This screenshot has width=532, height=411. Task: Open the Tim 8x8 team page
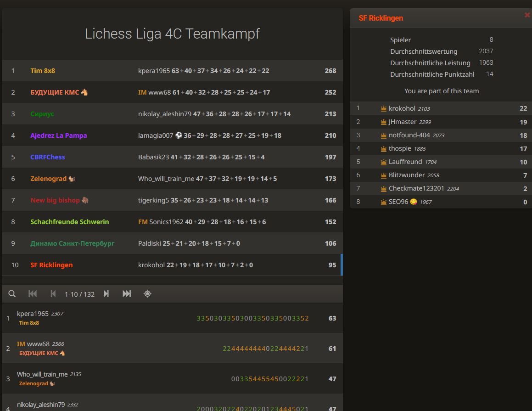click(x=43, y=70)
